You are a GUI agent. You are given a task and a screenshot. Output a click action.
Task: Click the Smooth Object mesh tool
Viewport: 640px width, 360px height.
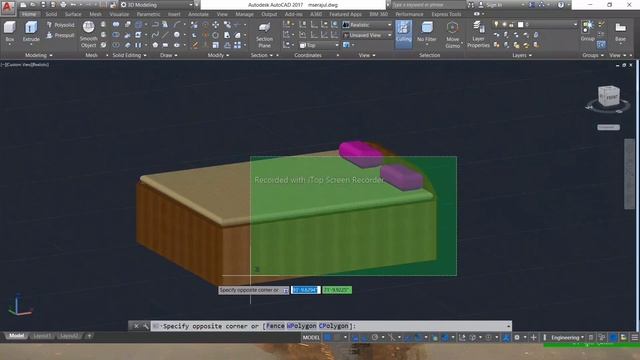click(89, 34)
